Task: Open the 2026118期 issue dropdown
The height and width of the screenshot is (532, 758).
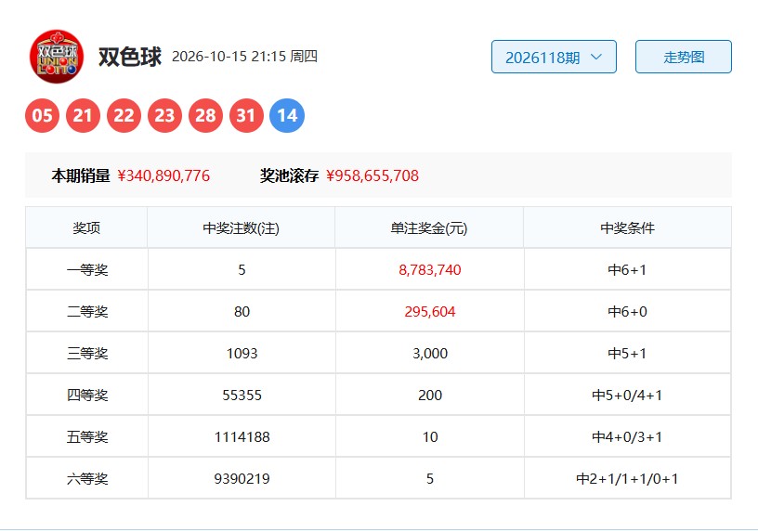Action: (554, 57)
